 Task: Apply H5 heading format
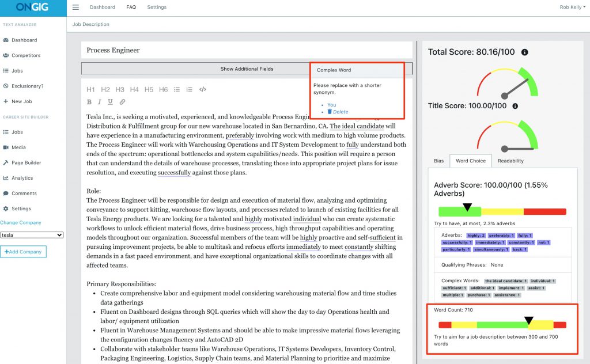pyautogui.click(x=149, y=89)
